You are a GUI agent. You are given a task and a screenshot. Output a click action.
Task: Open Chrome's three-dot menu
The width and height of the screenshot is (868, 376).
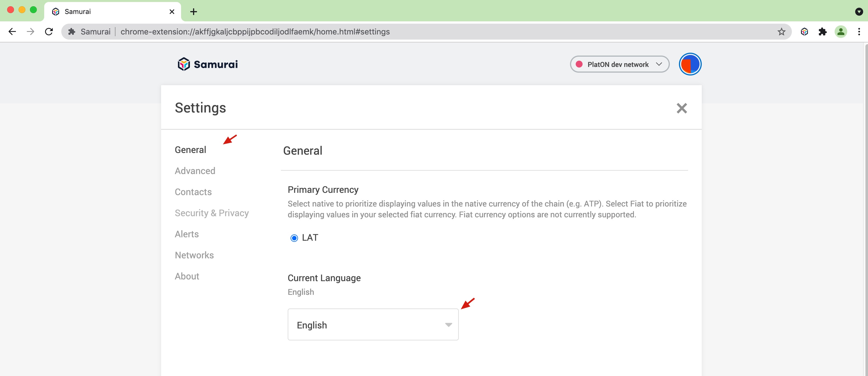coord(859,32)
